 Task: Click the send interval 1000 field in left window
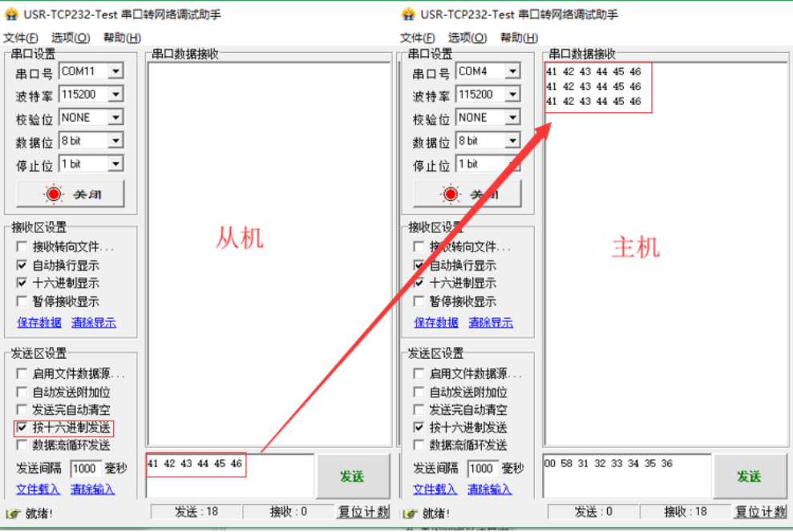[x=85, y=469]
